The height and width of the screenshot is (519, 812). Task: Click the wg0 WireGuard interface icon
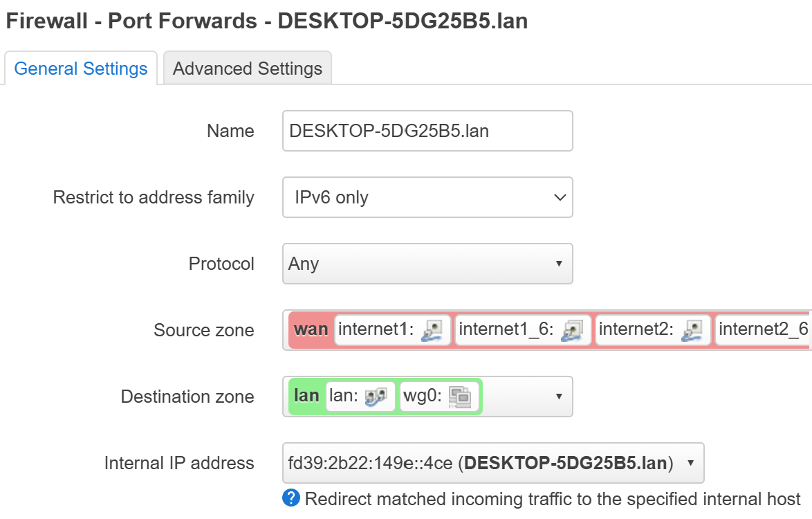pos(459,397)
